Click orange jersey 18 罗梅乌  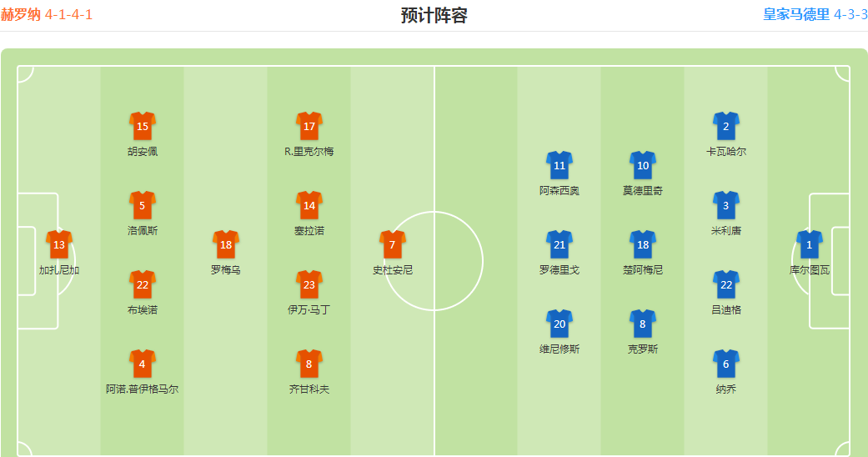[x=226, y=245]
